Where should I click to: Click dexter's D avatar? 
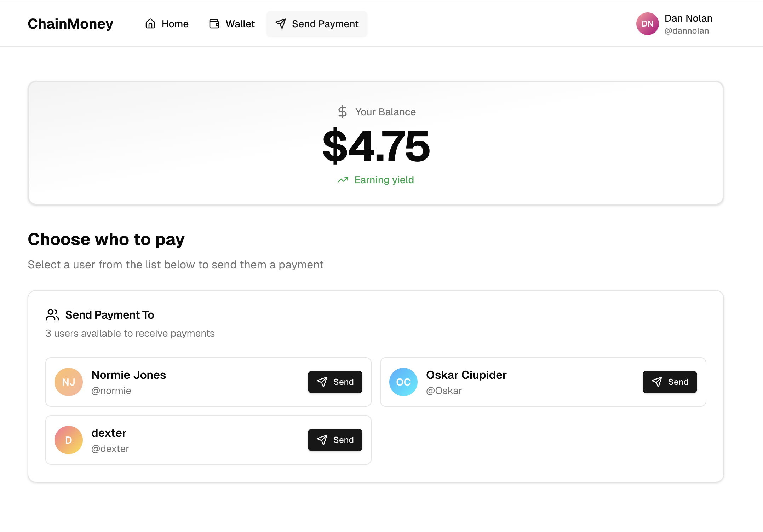pos(69,440)
